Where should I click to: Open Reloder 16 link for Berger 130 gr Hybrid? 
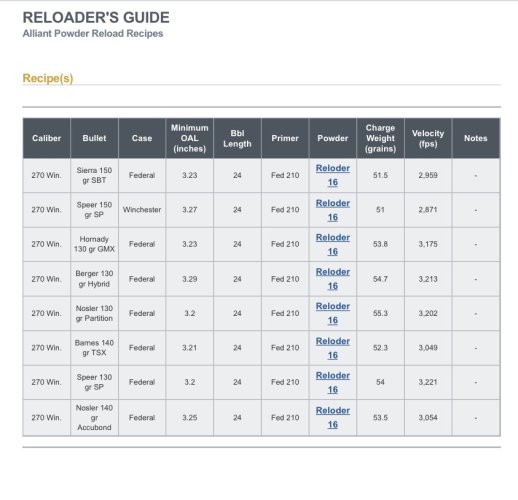333,279
